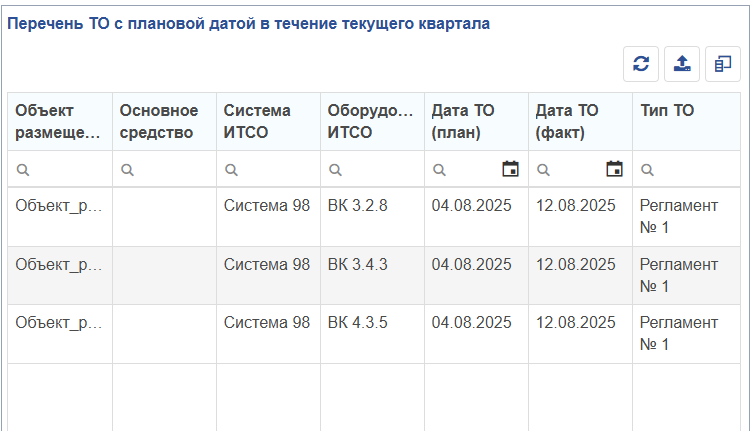Click search icon in Объект размещения filter
Screen dimensions: 752x431
point(23,170)
